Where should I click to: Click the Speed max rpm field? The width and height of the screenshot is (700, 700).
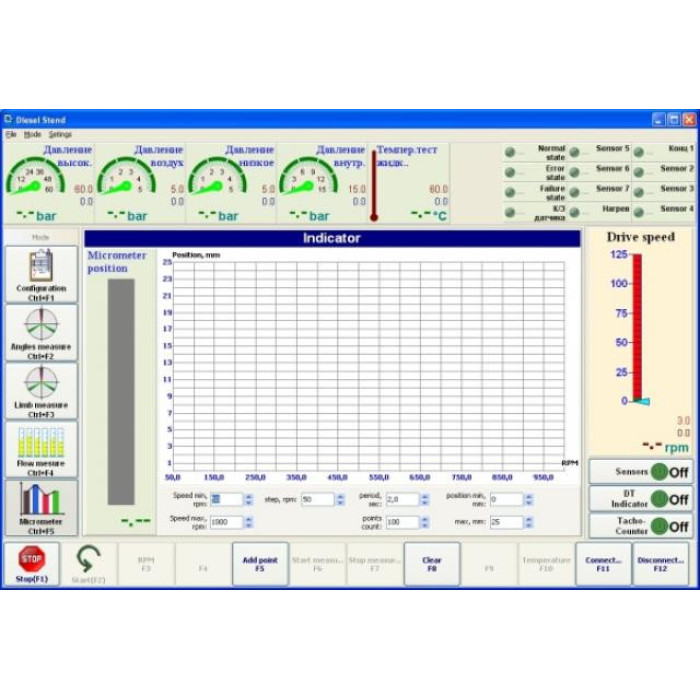coord(225,522)
